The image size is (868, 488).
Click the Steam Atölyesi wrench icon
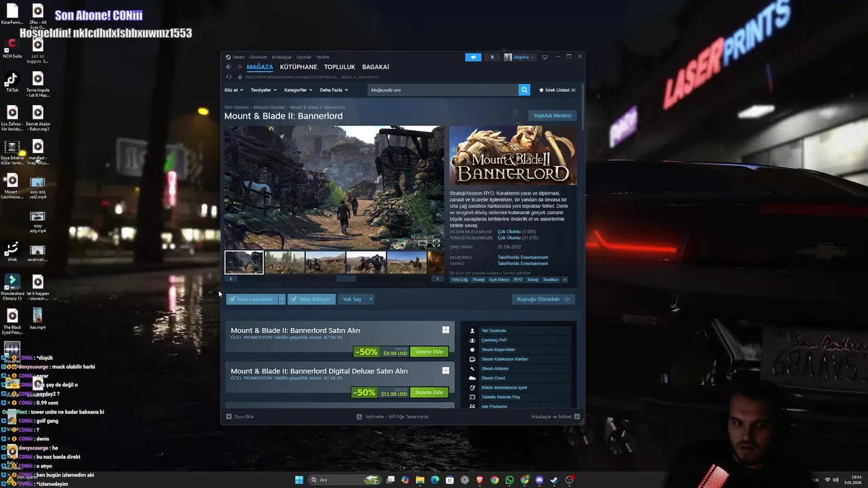473,369
